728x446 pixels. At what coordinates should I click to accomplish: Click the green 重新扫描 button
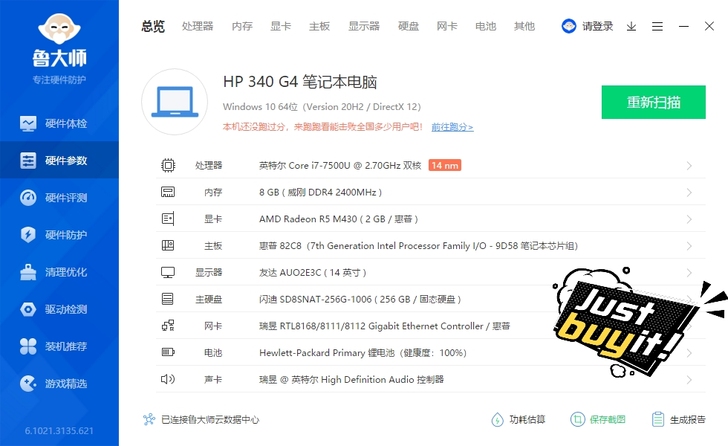[653, 102]
